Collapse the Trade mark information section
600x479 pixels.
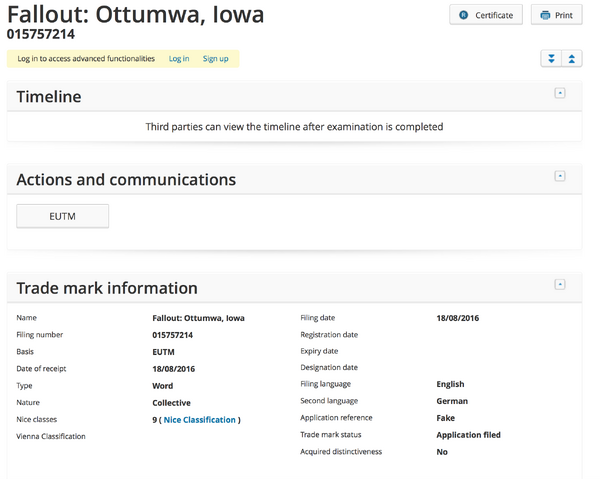click(560, 284)
